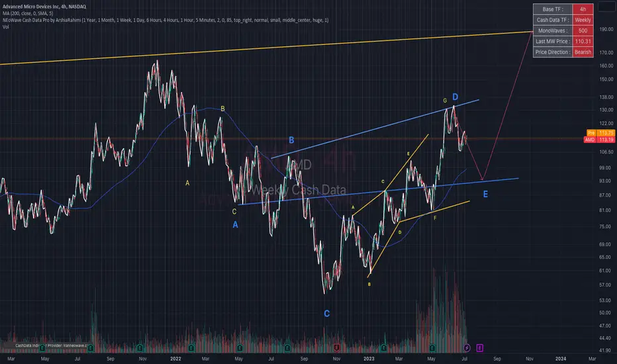This screenshot has width=617, height=364.
Task: Select the NEoWave Cash Data Pro indicator legend
Action: click(166, 20)
